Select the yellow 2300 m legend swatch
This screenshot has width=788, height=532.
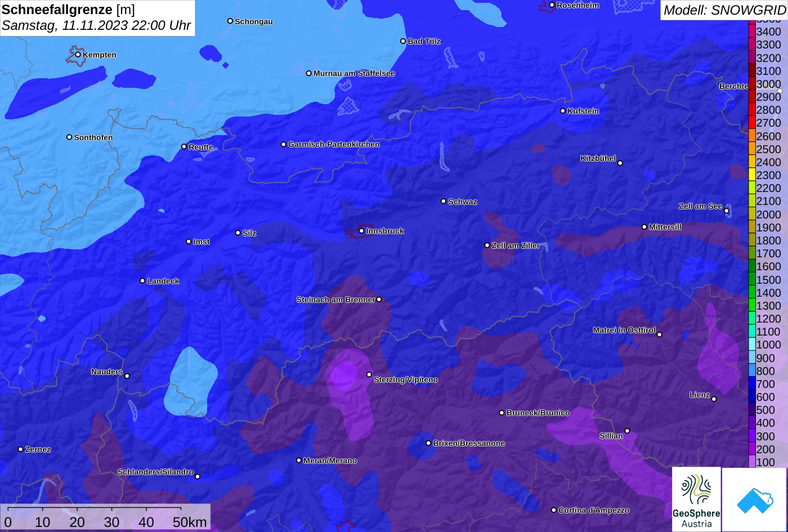751,175
